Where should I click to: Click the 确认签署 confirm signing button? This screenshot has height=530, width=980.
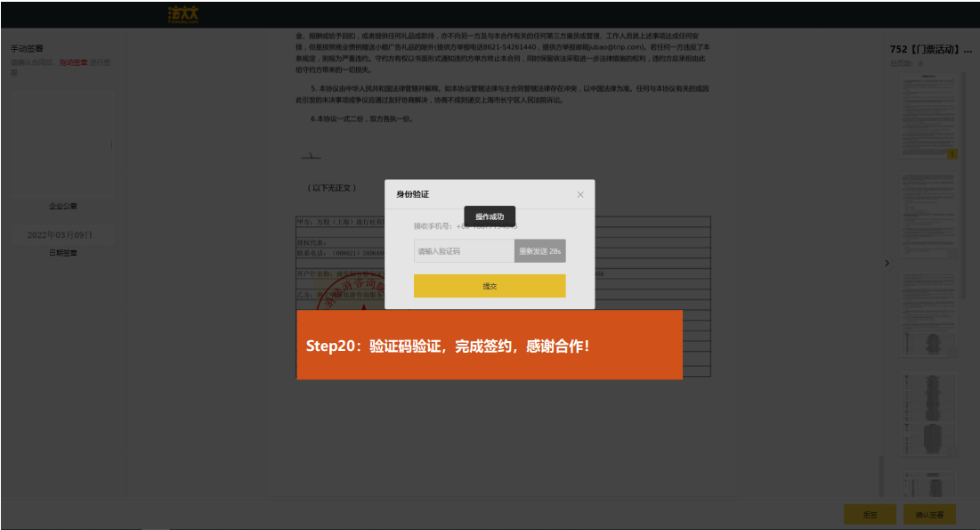[929, 514]
